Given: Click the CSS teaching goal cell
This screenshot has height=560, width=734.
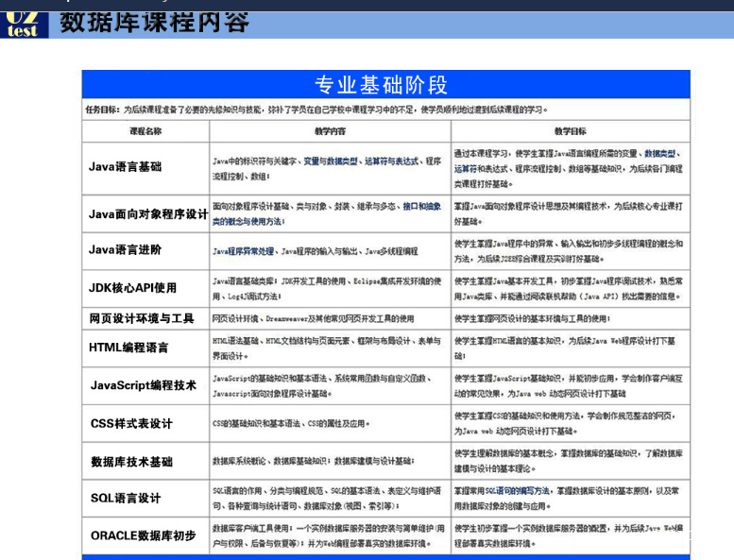Looking at the screenshot, I should pyautogui.click(x=571, y=423).
